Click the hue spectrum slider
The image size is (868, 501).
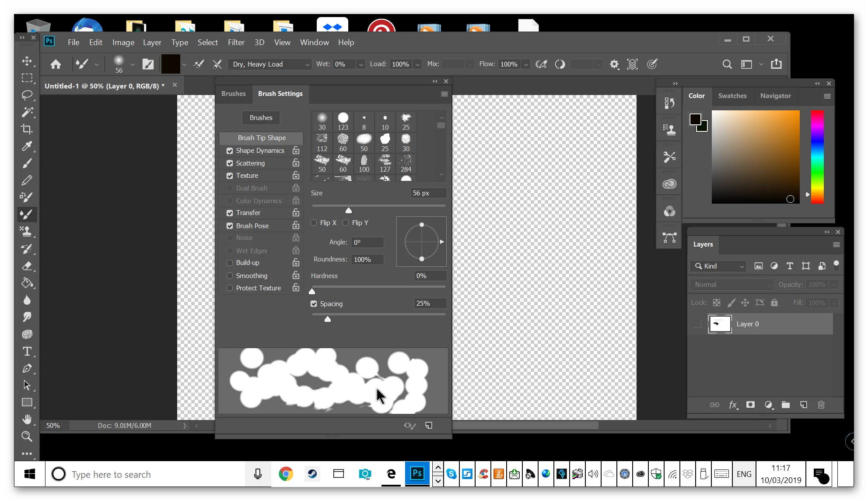pyautogui.click(x=817, y=157)
